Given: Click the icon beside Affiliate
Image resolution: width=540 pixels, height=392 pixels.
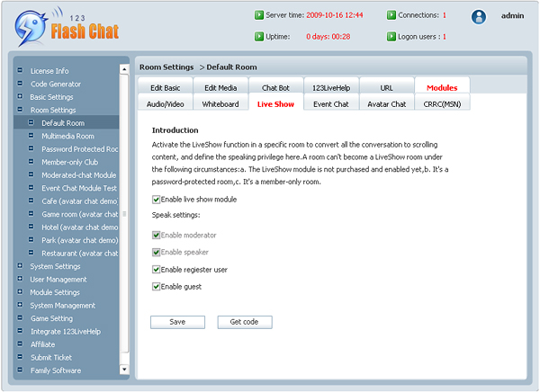Looking at the screenshot, I should click(x=20, y=343).
